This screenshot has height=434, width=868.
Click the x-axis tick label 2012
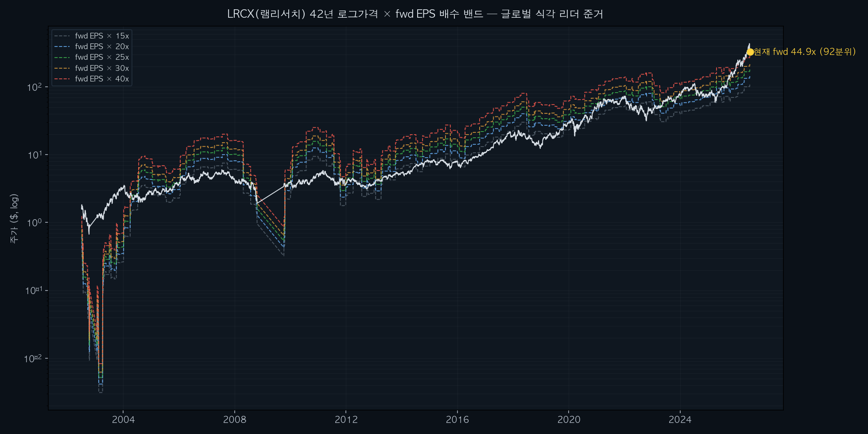(x=346, y=420)
